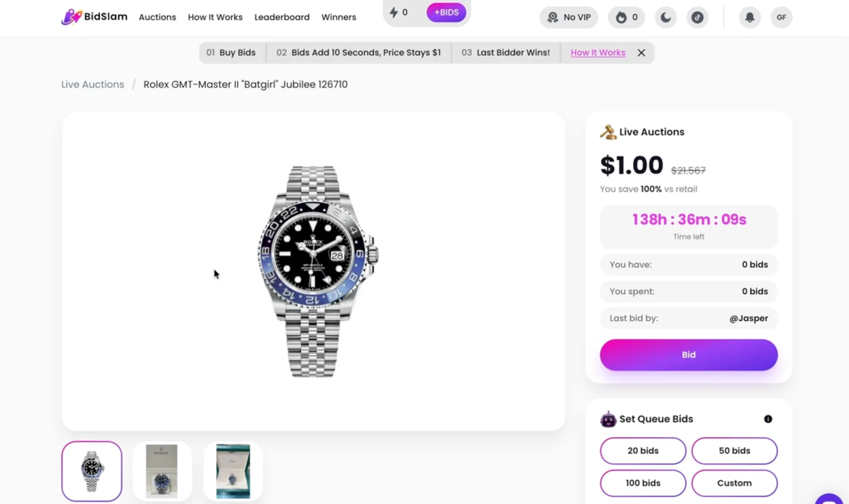The image size is (849, 504).
Task: Click the gradient Bid button
Action: pos(689,355)
